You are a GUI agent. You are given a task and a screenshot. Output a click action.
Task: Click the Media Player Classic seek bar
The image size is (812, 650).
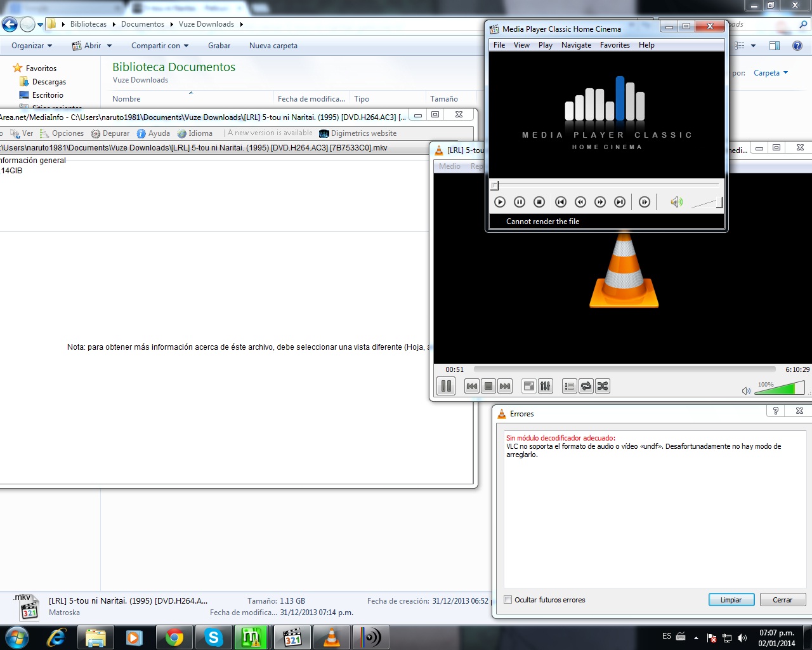pos(606,185)
